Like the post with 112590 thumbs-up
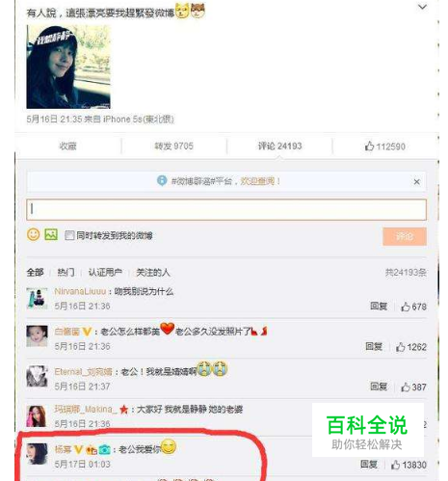Viewport: 448px width, 481px height. click(384, 147)
